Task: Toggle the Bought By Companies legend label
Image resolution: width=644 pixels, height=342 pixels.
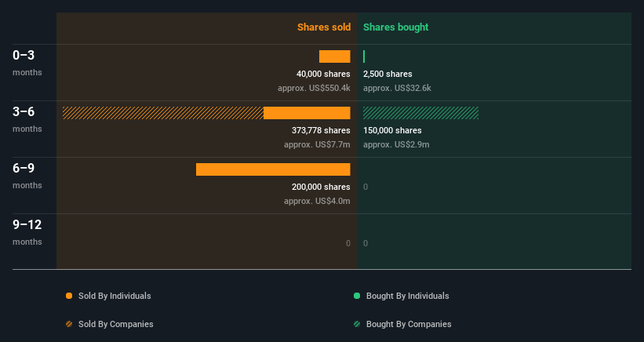Action: point(409,324)
